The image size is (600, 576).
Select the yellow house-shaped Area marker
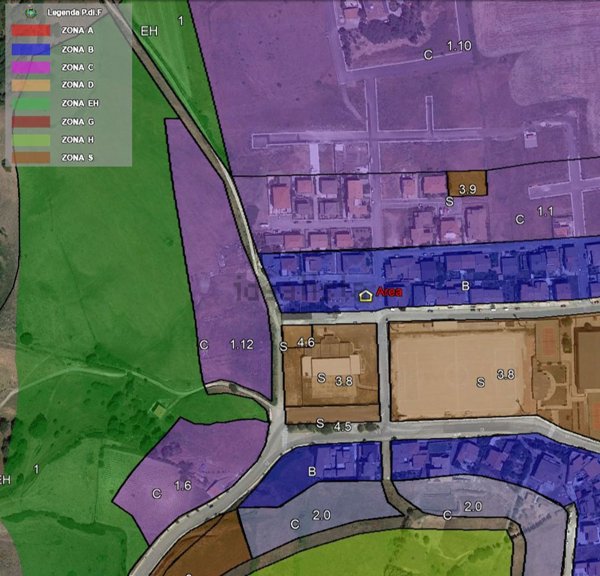(366, 295)
